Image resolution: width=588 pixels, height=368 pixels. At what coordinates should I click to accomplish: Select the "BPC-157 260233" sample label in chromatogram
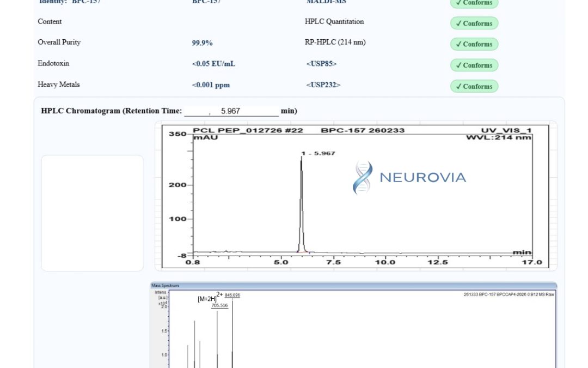click(x=363, y=130)
